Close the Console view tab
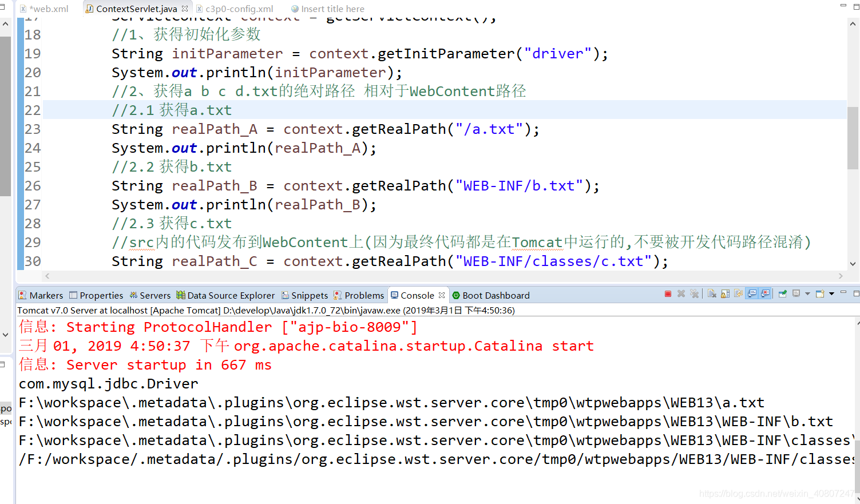This screenshot has height=504, width=860. [x=442, y=295]
